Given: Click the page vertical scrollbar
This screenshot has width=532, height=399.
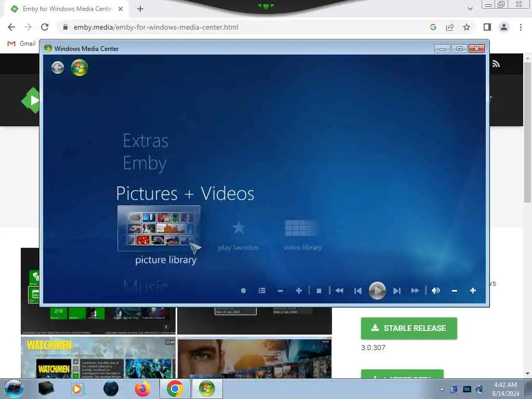Looking at the screenshot, I should 528,132.
